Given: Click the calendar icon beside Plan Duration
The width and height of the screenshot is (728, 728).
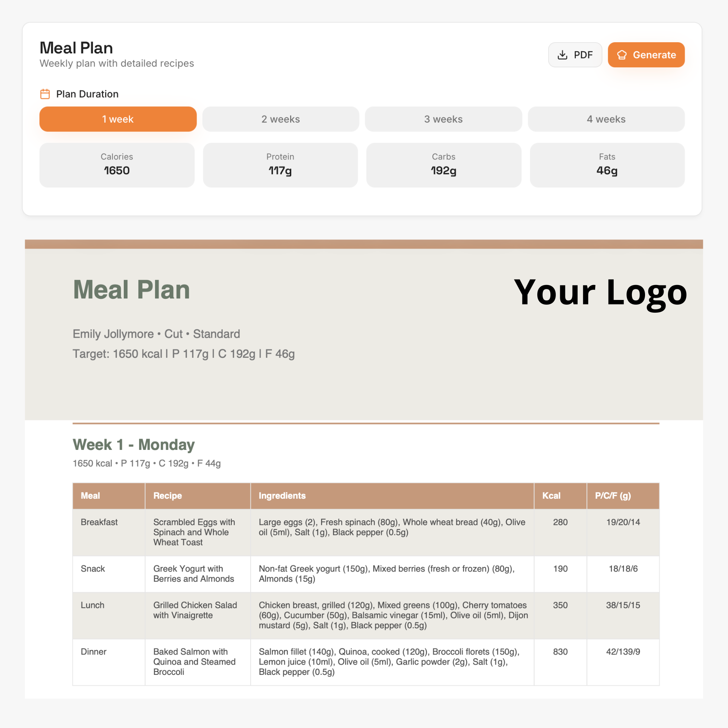Looking at the screenshot, I should 45,94.
